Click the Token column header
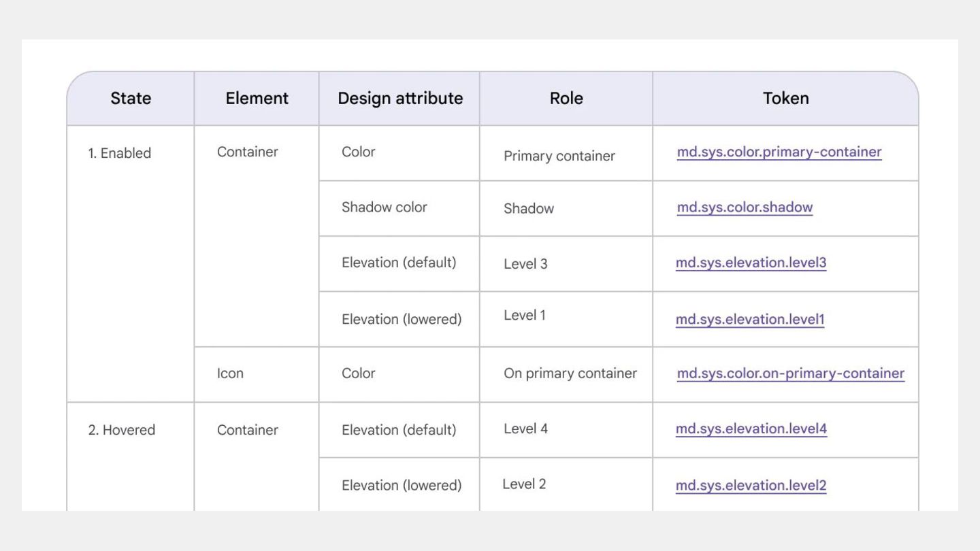The image size is (980, 551). coord(785,99)
